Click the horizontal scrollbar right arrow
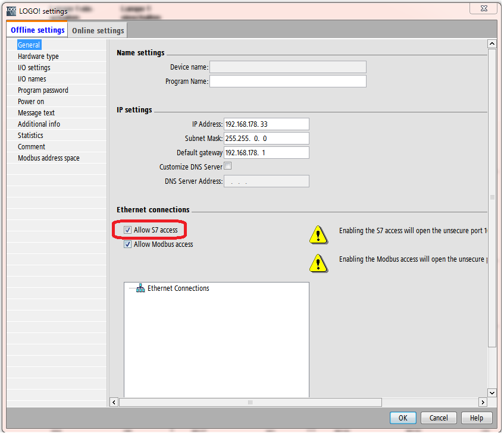The width and height of the screenshot is (504, 433). (x=481, y=402)
